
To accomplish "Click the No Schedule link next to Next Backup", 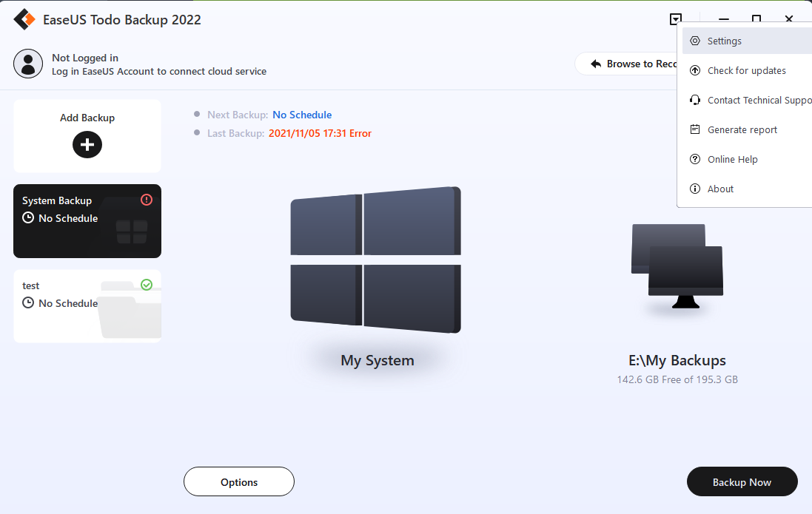I will [x=303, y=115].
